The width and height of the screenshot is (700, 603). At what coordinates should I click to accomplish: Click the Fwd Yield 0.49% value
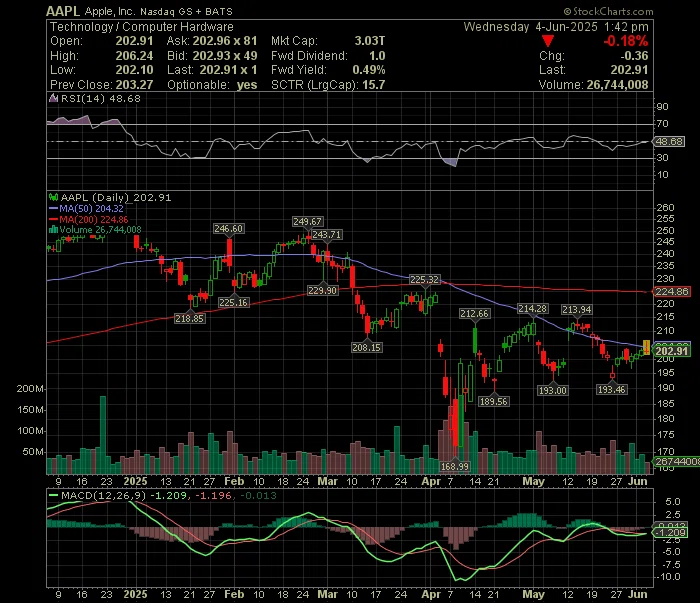pyautogui.click(x=369, y=70)
